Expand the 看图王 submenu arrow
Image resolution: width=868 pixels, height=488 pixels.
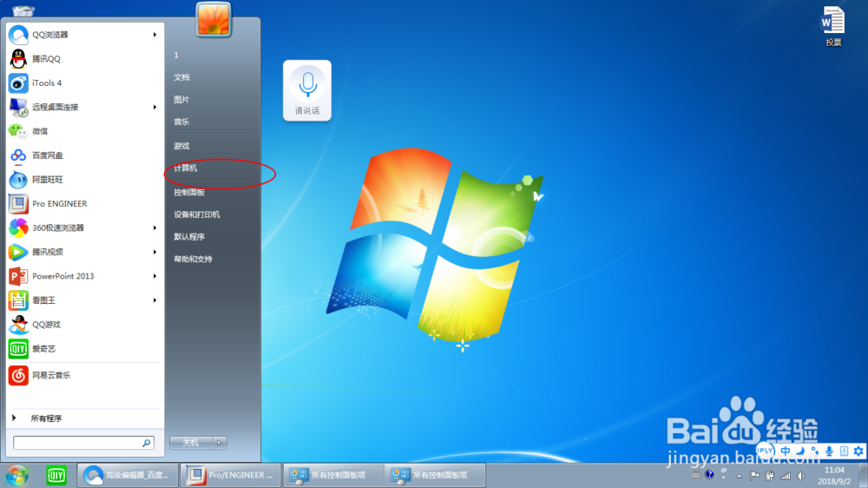click(155, 300)
